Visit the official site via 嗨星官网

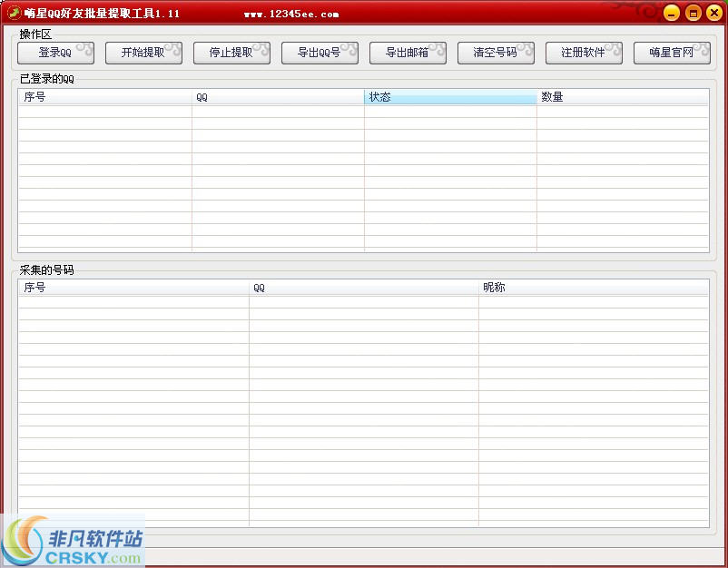click(672, 53)
